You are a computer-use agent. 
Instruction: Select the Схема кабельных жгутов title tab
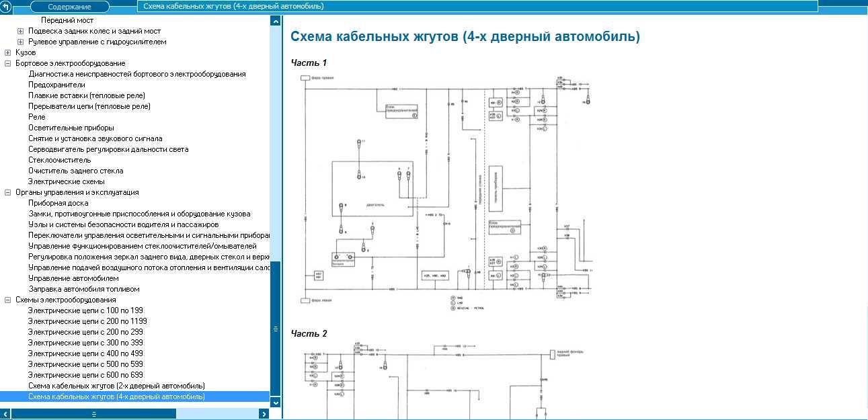click(477, 6)
